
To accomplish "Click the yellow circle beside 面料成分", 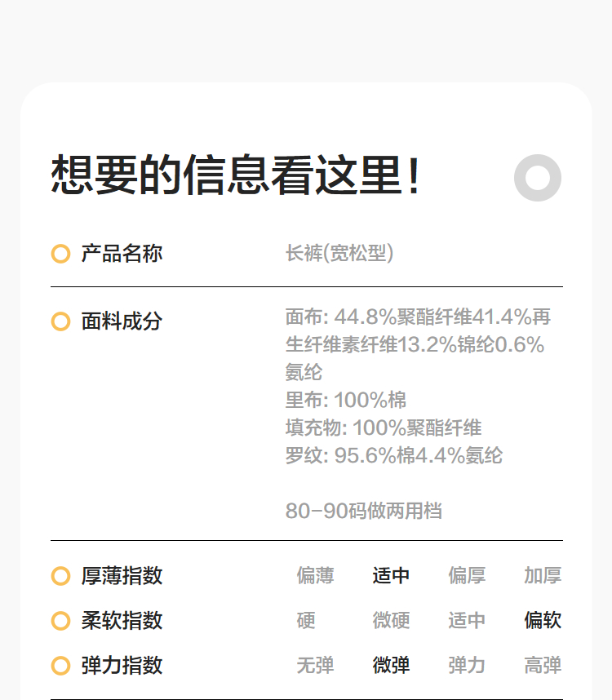I will pos(60,321).
